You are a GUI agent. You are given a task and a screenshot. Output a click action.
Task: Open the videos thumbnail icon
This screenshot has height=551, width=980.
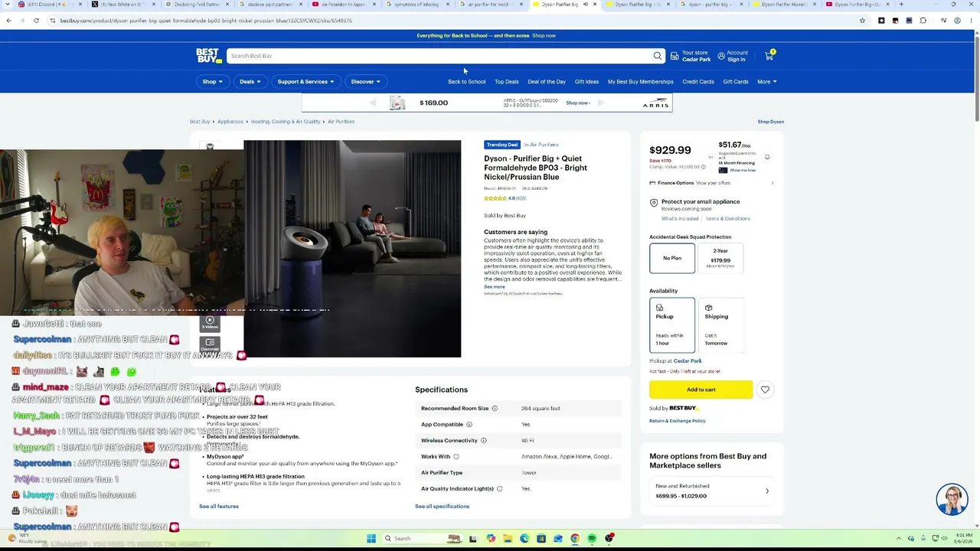[210, 322]
